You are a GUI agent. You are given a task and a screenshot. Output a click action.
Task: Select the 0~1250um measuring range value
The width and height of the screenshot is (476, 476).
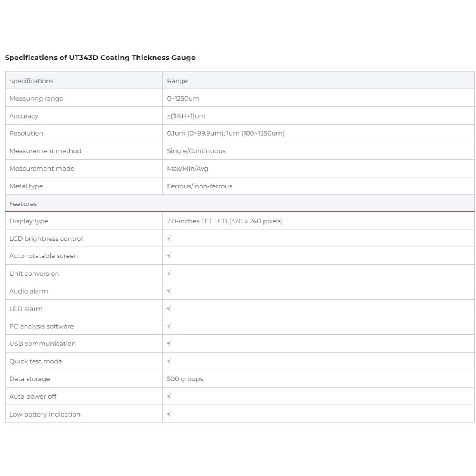(183, 98)
